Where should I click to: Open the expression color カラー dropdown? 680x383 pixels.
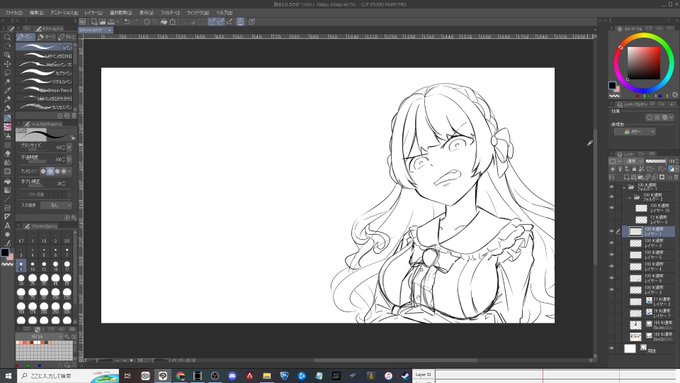(634, 132)
